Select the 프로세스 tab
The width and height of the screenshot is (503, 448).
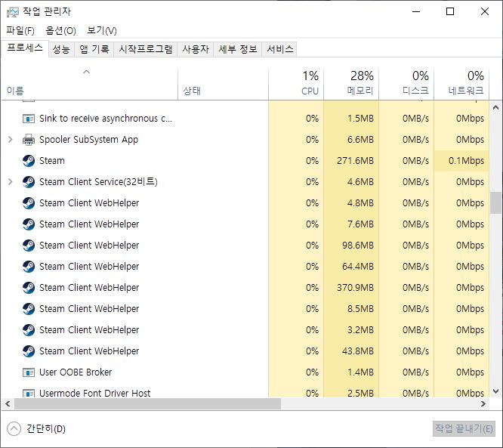pyautogui.click(x=25, y=48)
